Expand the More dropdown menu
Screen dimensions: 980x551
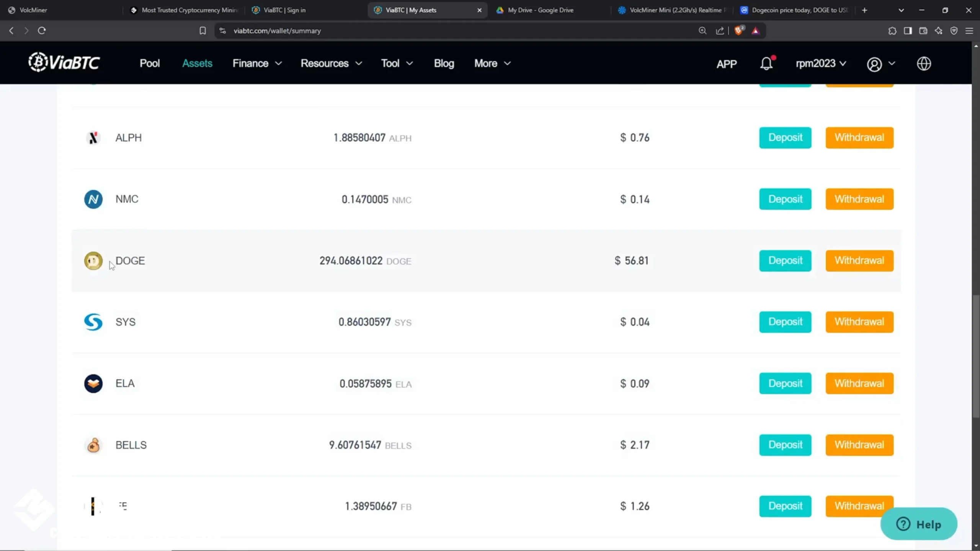pos(493,63)
